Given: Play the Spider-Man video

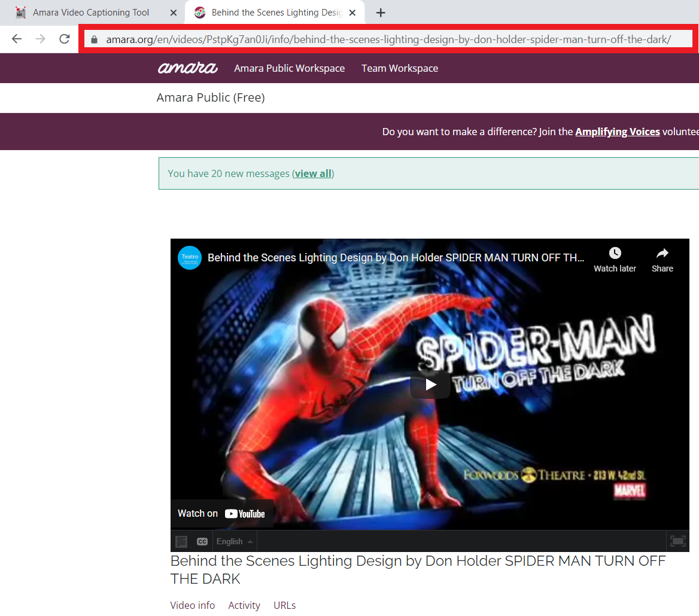Looking at the screenshot, I should [x=430, y=385].
